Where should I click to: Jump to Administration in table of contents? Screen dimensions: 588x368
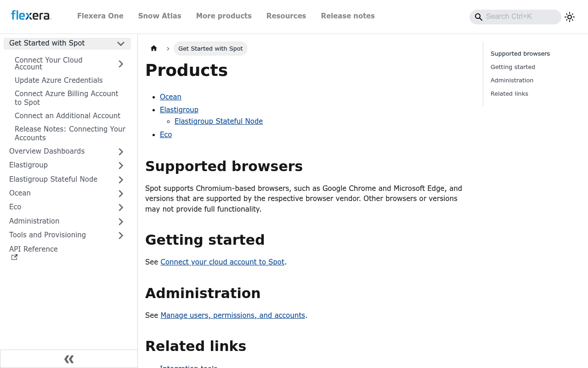512,80
